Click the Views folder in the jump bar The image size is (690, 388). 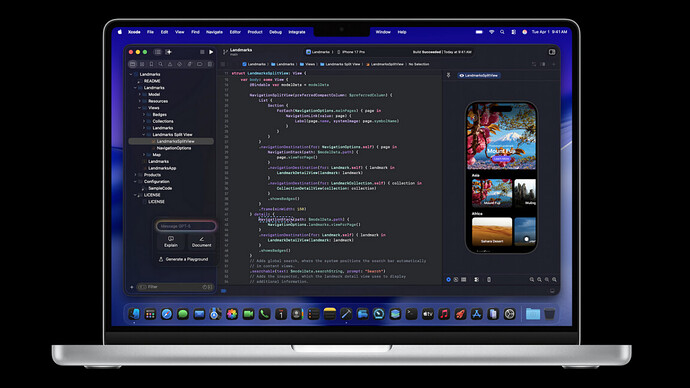click(x=308, y=64)
